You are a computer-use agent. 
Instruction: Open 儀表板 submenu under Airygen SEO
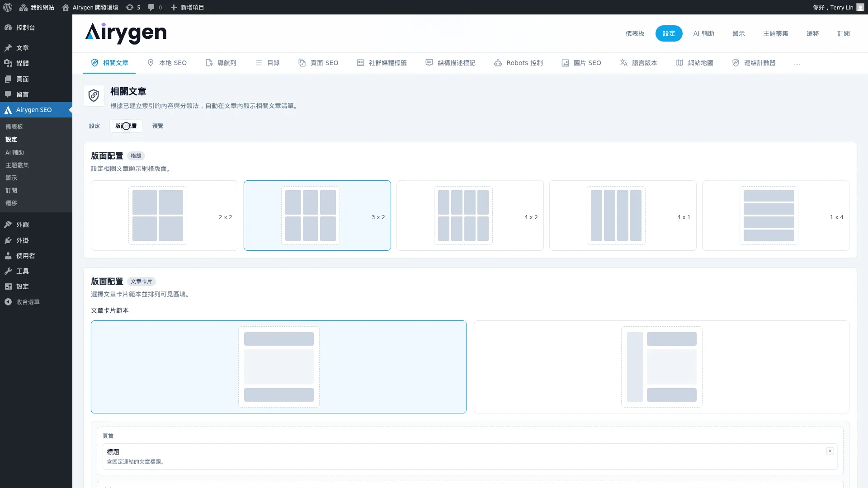14,127
